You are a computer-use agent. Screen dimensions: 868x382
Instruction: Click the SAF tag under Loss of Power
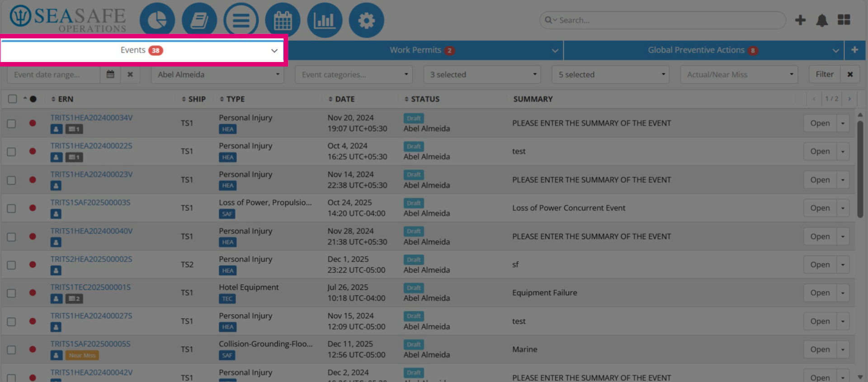227,214
